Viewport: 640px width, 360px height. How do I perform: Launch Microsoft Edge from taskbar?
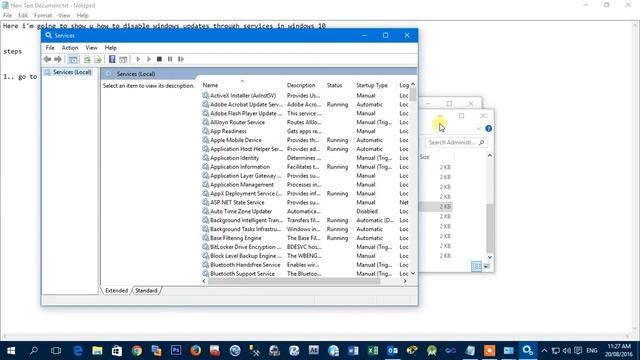click(78, 351)
